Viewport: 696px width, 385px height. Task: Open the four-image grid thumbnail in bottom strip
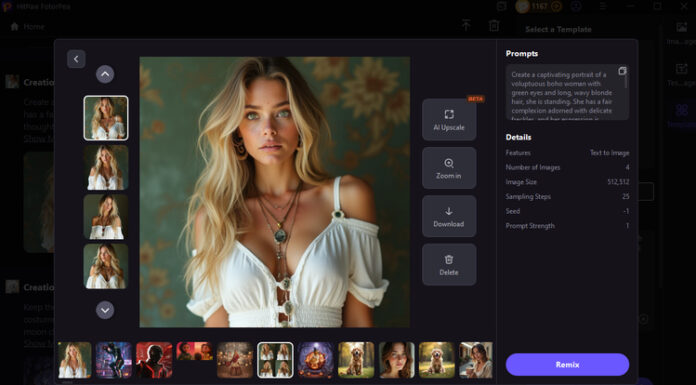click(275, 360)
